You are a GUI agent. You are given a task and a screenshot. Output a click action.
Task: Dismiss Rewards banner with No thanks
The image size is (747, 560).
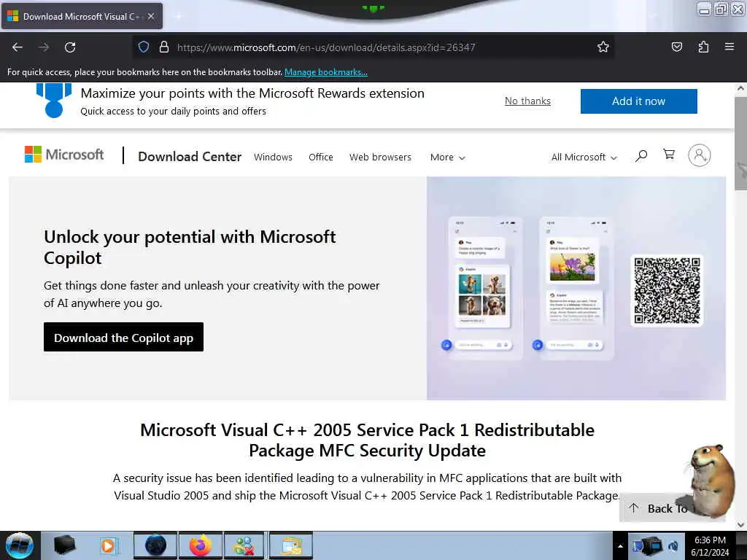click(527, 101)
